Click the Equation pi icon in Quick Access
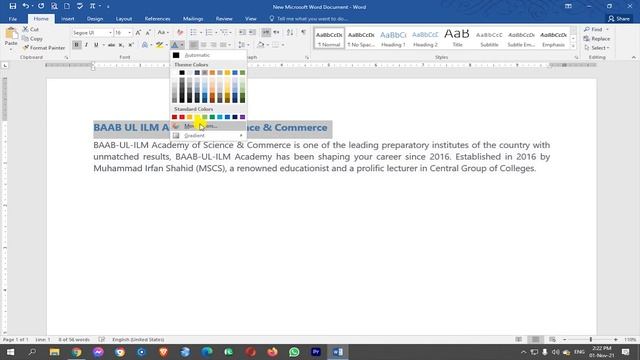The height and width of the screenshot is (360, 640). (93, 6)
